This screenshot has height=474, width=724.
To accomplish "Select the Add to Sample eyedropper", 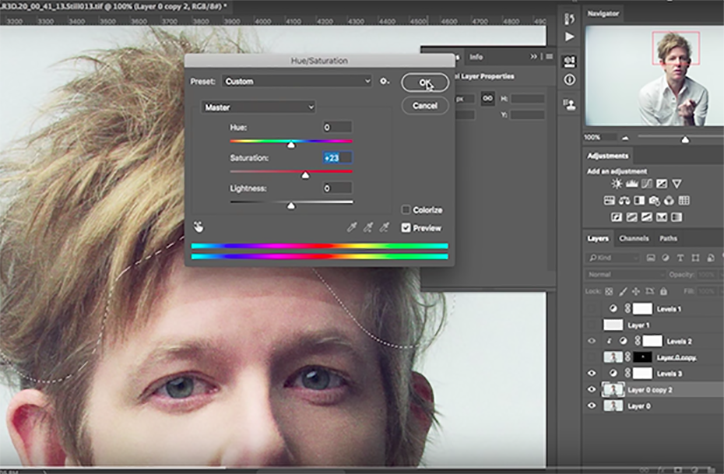I will (368, 227).
